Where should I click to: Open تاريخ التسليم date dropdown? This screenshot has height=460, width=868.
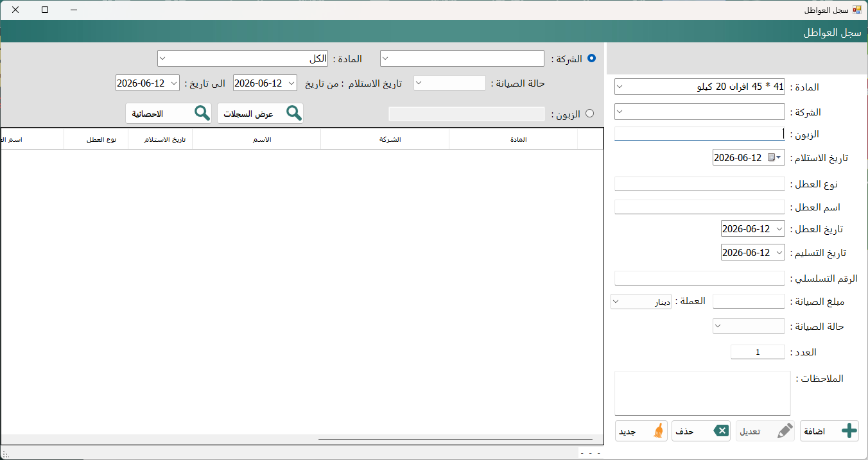(779, 252)
